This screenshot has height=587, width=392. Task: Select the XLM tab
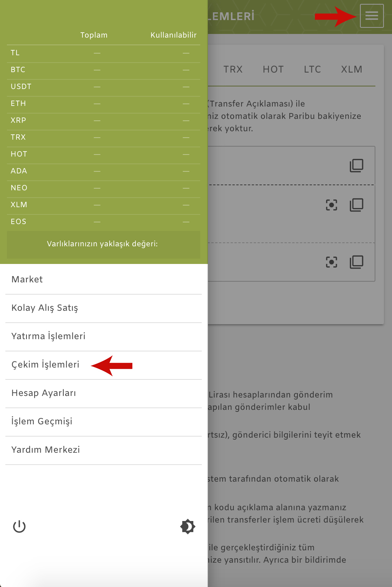pos(352,69)
